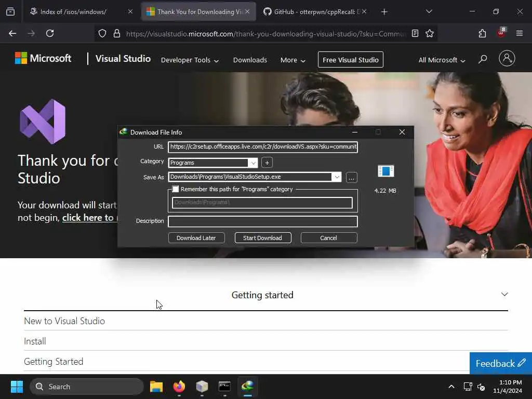
Task: Click the account sign-in avatar
Action: [507, 58]
